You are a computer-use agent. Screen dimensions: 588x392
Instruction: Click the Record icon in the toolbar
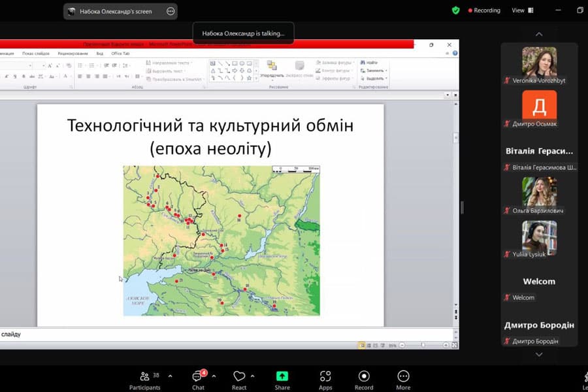coord(364,378)
